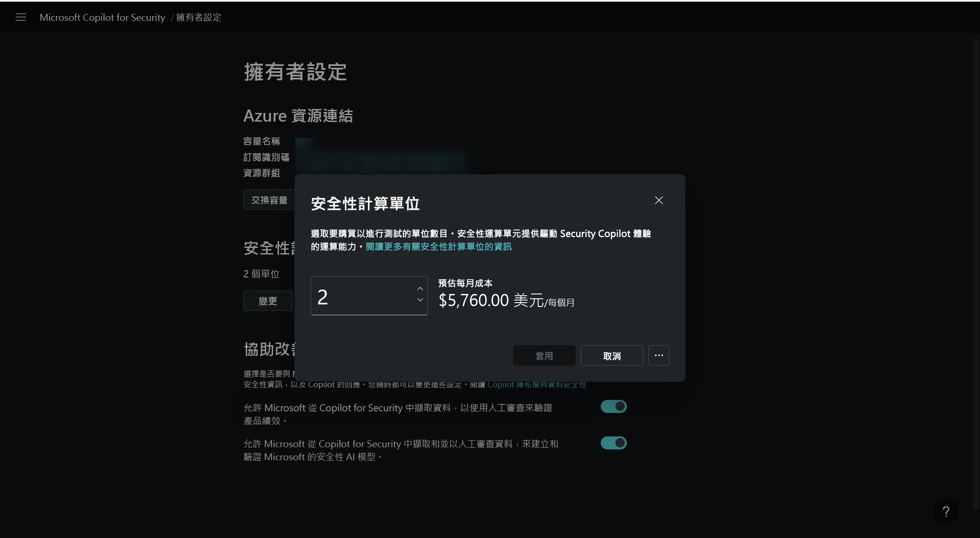
Task: Click the 訂閱識別碼 label
Action: coord(266,157)
